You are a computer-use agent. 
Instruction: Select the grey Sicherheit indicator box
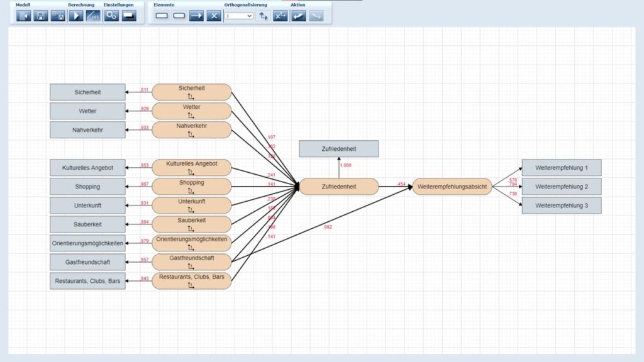coord(87,92)
